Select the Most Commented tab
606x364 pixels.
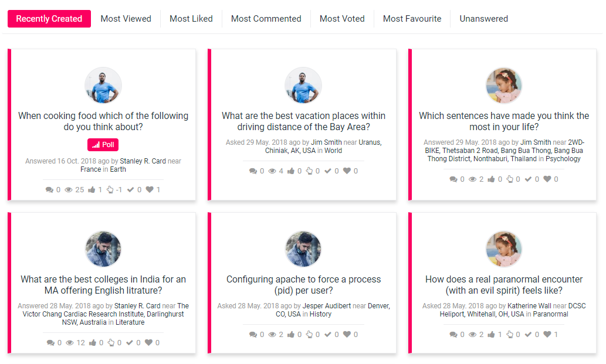click(x=266, y=19)
